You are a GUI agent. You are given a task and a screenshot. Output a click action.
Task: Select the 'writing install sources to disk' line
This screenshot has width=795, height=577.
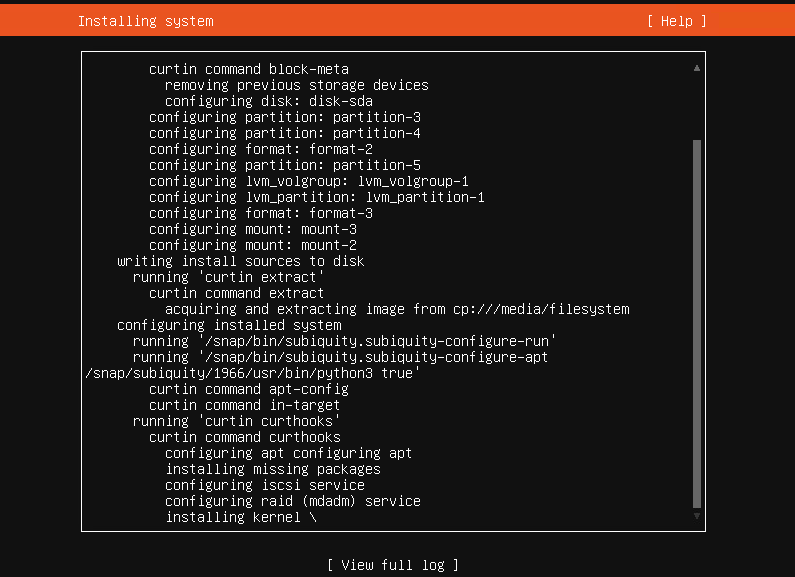(x=240, y=261)
